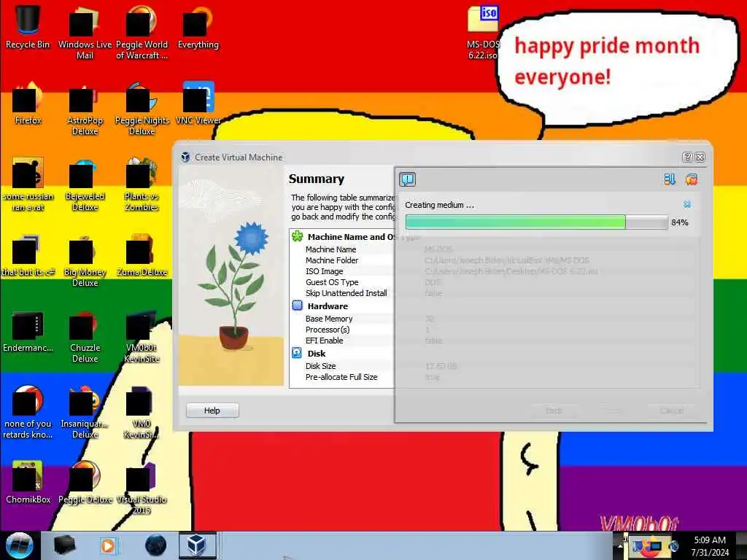747x560 pixels.
Task: Select the Machine Name and OS Type section icon
Action: pos(298,236)
